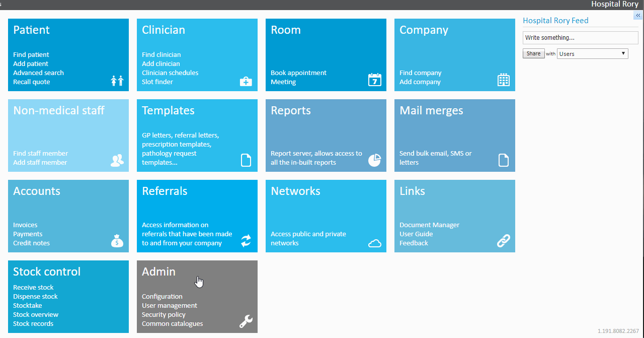Click the pie chart icon in Reports tile
The width and height of the screenshot is (644, 338).
[x=374, y=160]
